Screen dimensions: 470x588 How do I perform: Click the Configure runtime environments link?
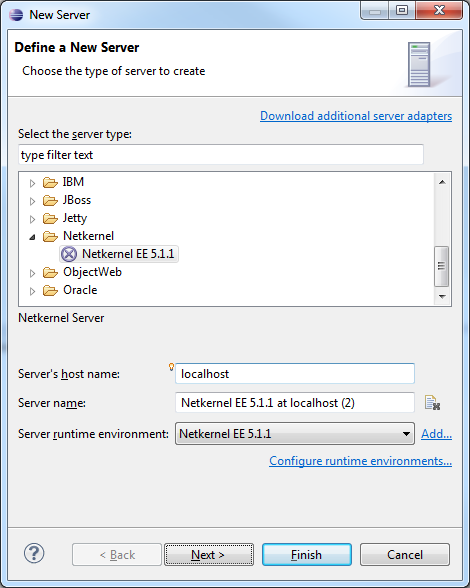pos(360,461)
